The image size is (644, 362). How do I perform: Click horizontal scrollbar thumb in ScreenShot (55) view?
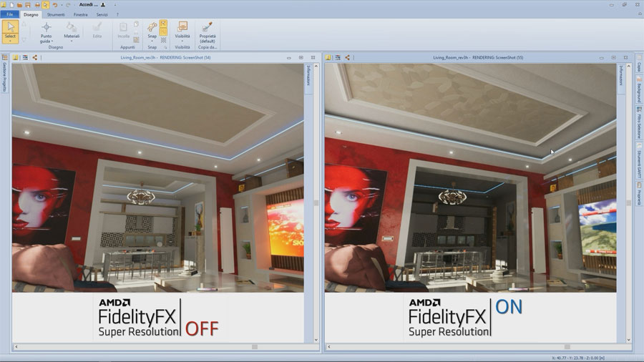(x=567, y=347)
